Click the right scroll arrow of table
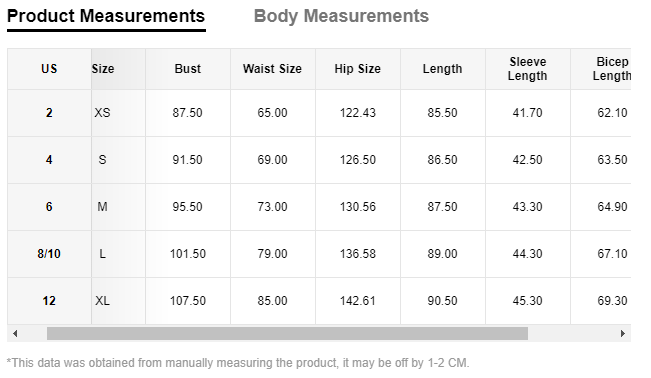651x378 pixels. click(622, 334)
